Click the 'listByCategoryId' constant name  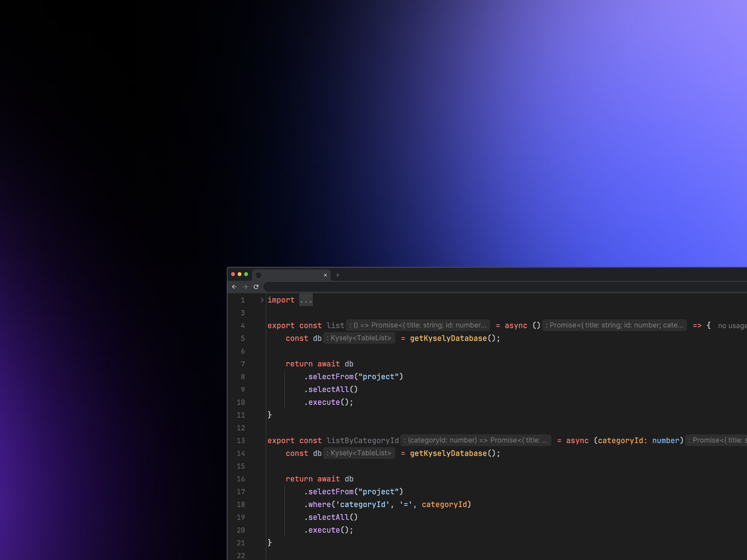point(363,441)
